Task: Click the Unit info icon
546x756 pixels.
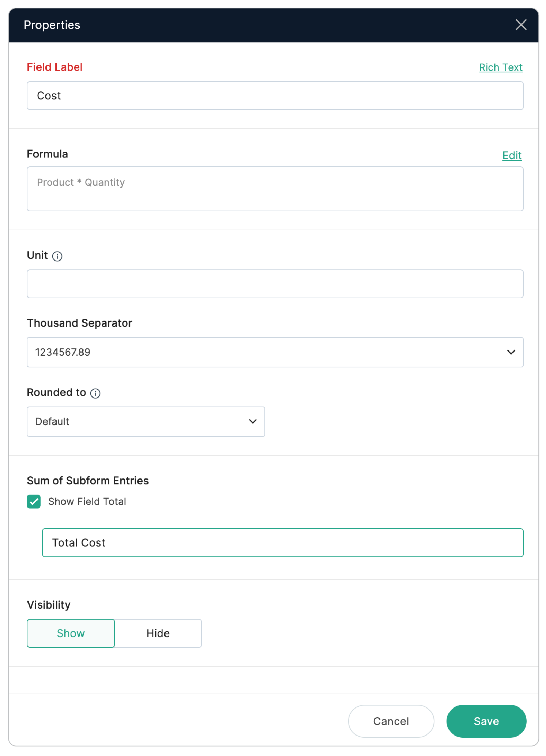Action: point(57,256)
